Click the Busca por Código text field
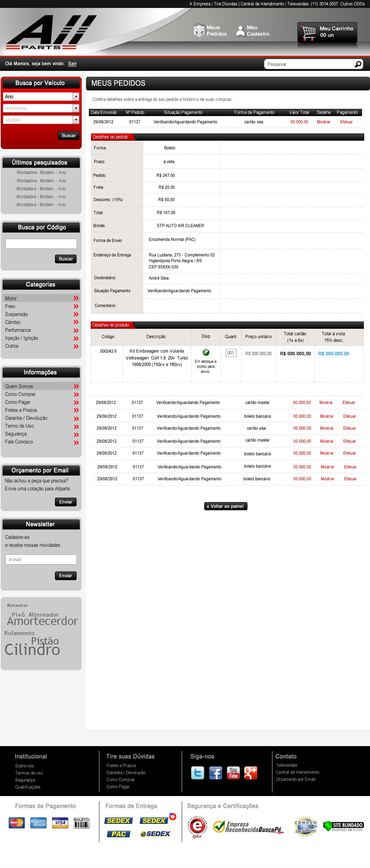The image size is (370, 868). click(41, 244)
